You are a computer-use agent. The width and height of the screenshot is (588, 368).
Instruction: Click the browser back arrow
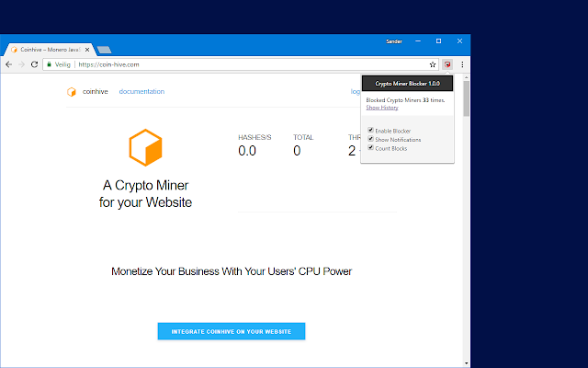9,64
